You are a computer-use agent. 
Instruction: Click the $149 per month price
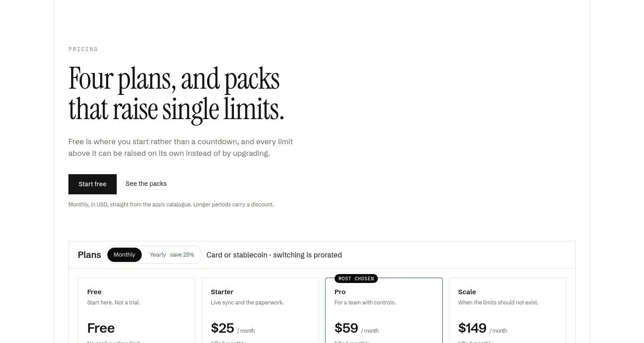click(483, 328)
